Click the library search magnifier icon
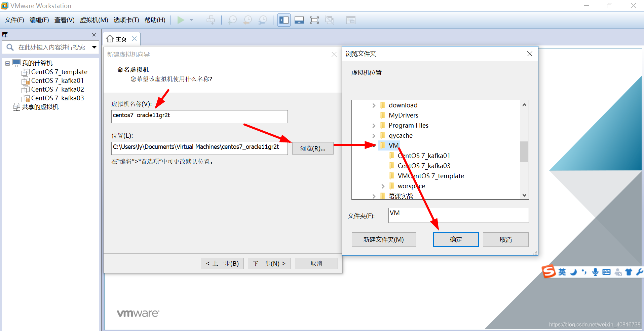This screenshot has width=644, height=331. [x=10, y=47]
